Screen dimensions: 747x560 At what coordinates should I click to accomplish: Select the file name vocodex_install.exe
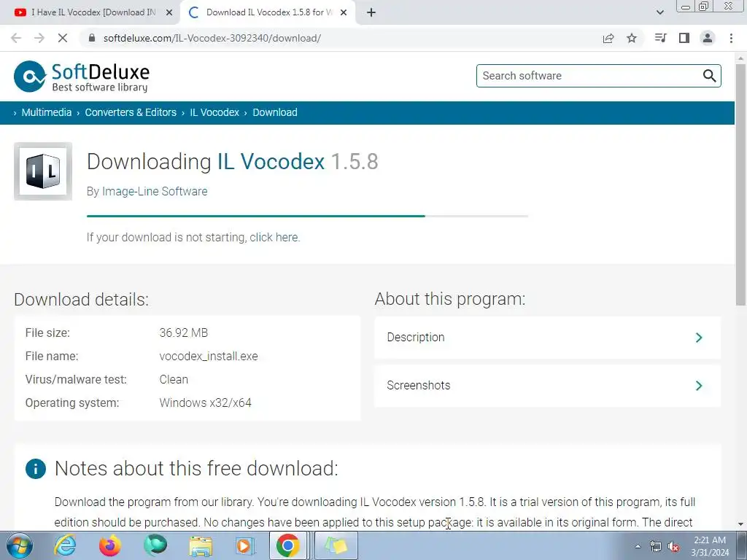pos(209,356)
